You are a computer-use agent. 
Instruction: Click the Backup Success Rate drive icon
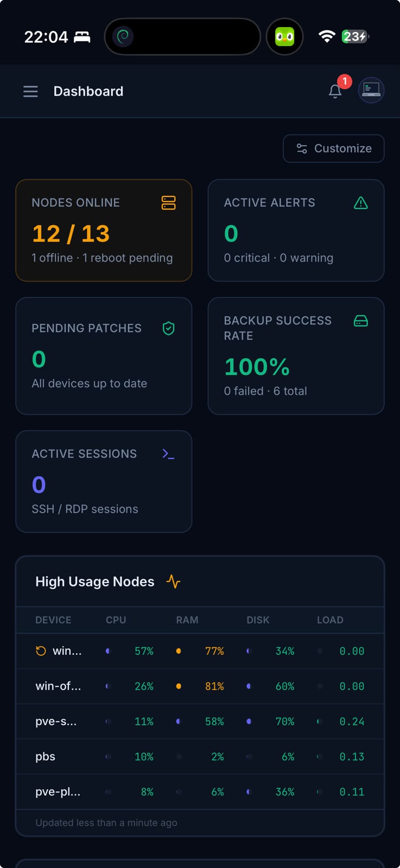(361, 321)
